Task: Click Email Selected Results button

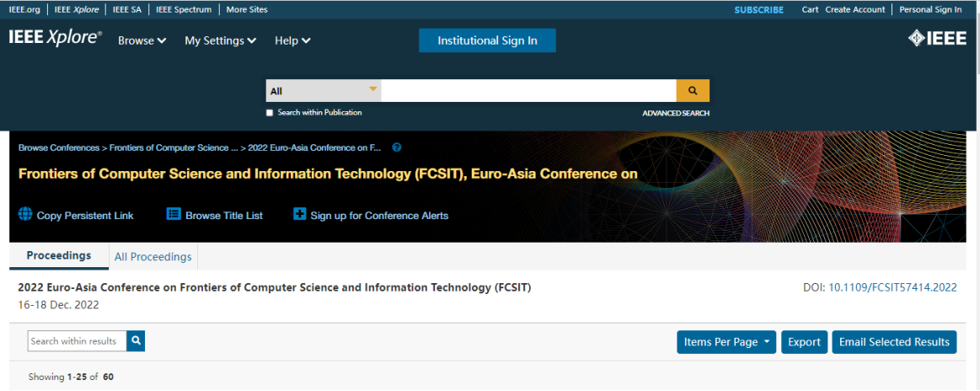Action: click(x=894, y=342)
